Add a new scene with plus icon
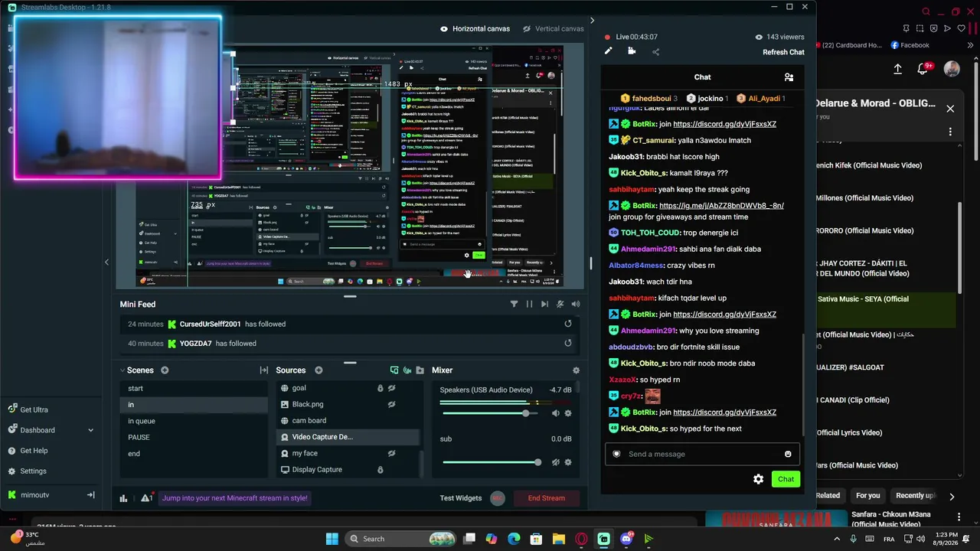 165,370
